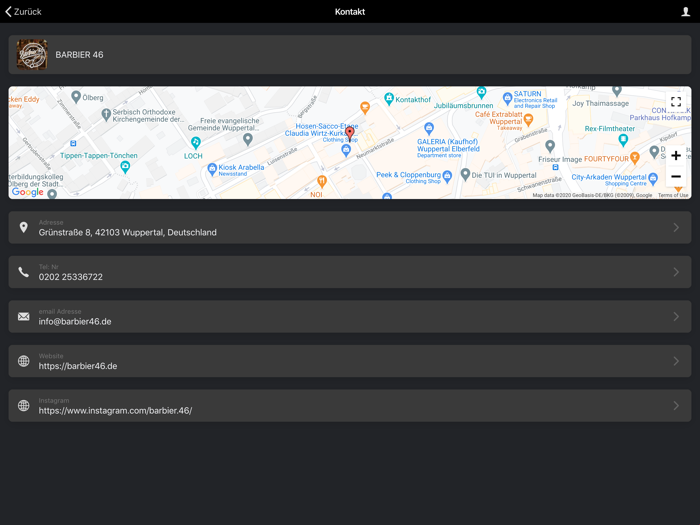Click Café Extrablatt Wuppertal marker
This screenshot has width=700, height=525.
529,120
